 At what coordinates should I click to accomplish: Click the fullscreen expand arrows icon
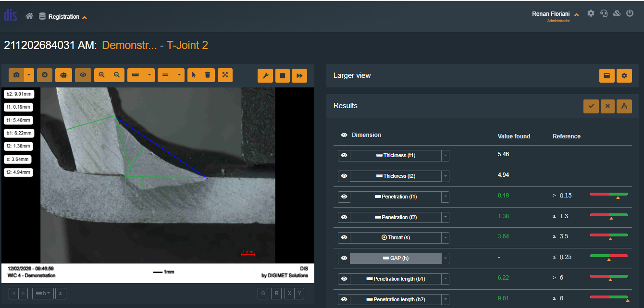tap(225, 75)
